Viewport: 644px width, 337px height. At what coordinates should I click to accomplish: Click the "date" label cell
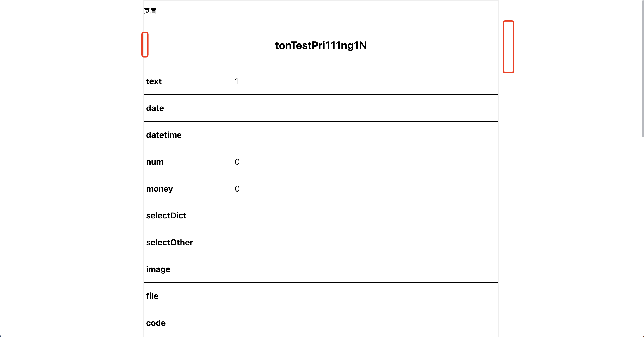coord(155,108)
